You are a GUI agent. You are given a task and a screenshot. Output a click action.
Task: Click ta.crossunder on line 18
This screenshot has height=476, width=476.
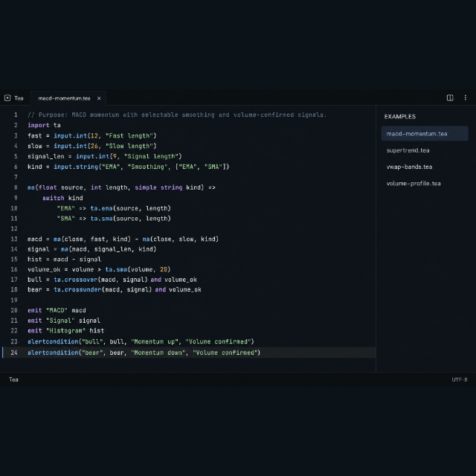point(77,289)
